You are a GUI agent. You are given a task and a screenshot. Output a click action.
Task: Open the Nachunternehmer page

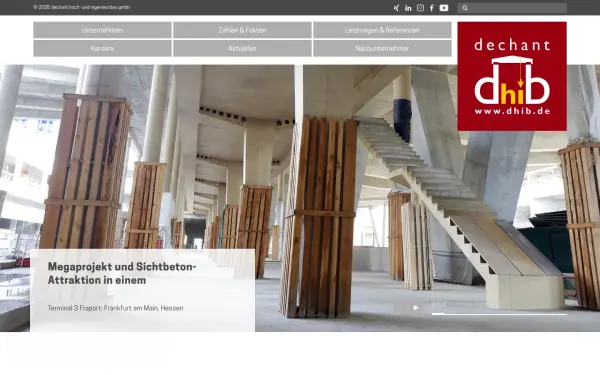click(382, 49)
